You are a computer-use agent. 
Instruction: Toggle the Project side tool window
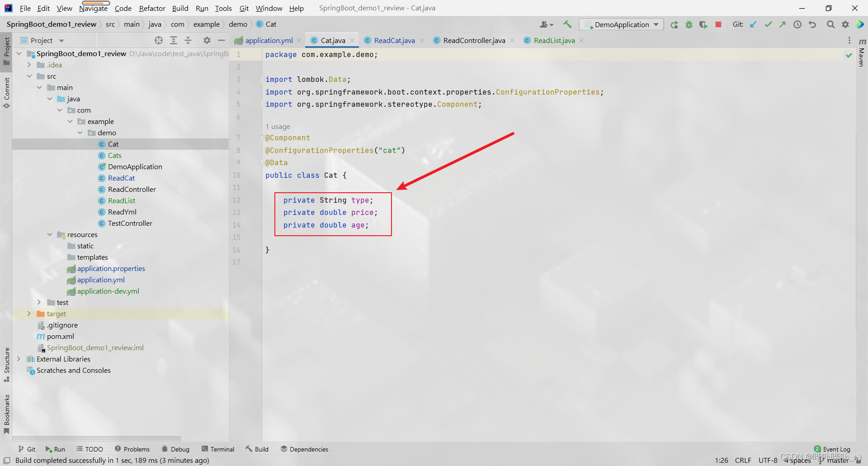[6, 51]
